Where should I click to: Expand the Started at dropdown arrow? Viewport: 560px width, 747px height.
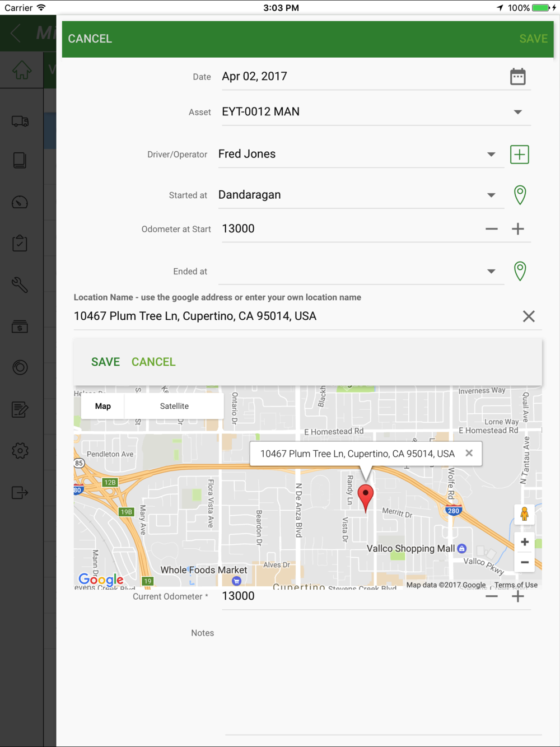tap(491, 195)
